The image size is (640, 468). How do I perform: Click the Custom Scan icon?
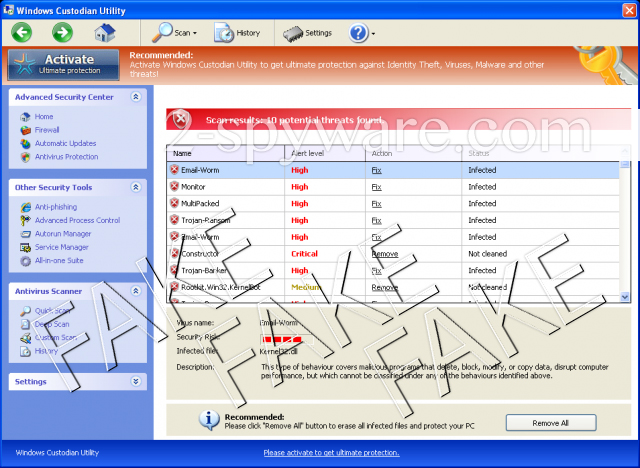25,338
